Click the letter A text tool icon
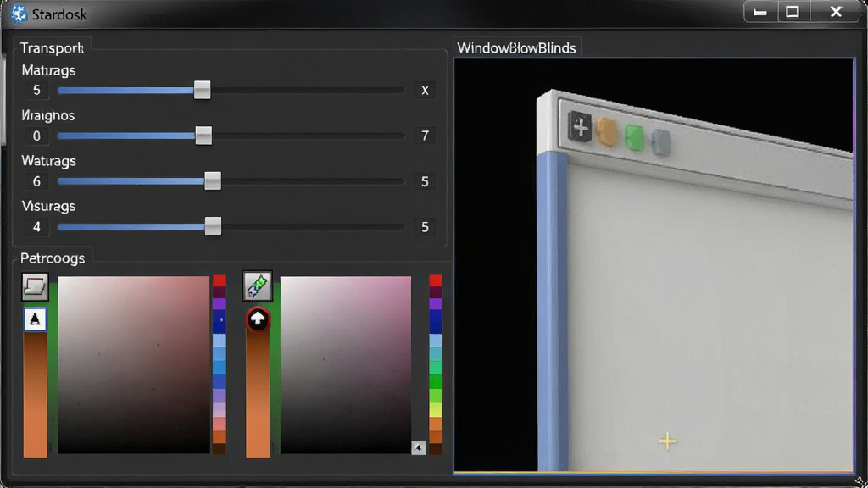 pos(35,319)
